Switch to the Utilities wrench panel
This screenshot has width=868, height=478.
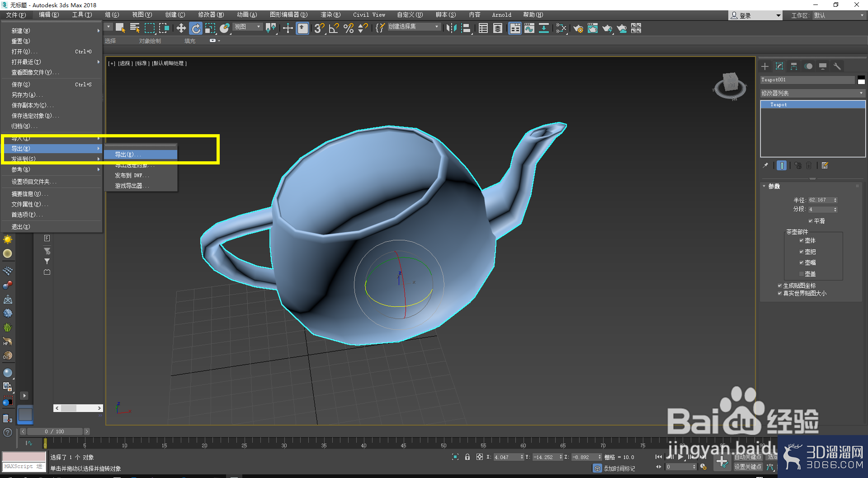pos(837,66)
